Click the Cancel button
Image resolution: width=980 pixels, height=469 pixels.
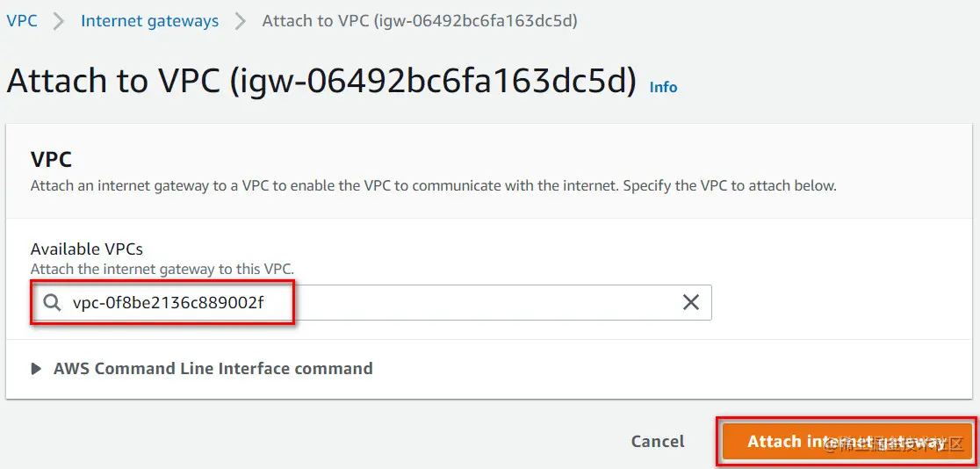[x=658, y=442]
